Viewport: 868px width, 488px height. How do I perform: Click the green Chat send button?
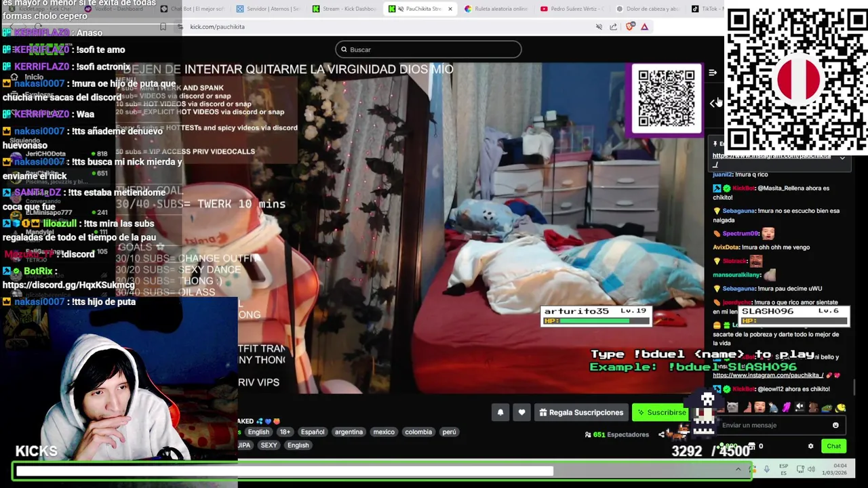coord(833,446)
